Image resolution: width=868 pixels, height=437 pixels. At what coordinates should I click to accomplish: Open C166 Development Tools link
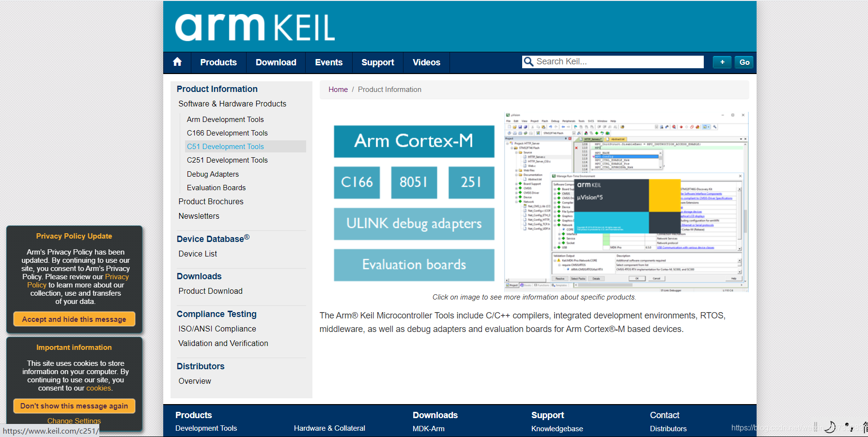[x=227, y=133]
